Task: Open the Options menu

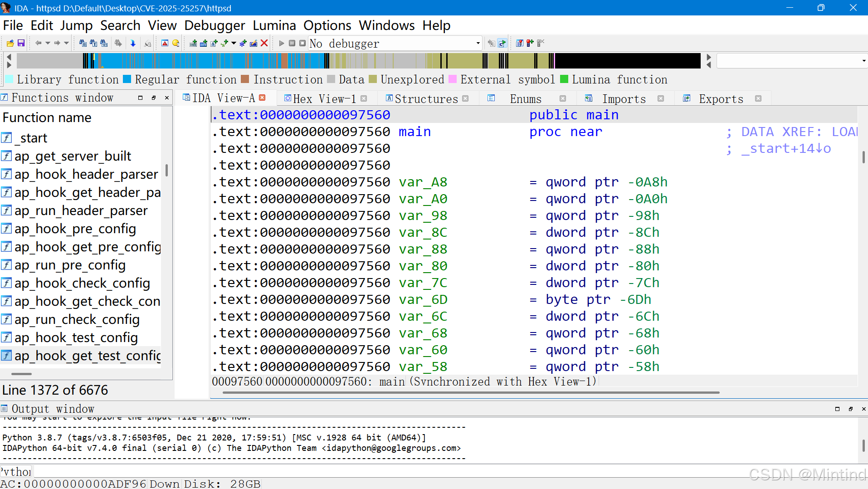Action: pos(327,25)
